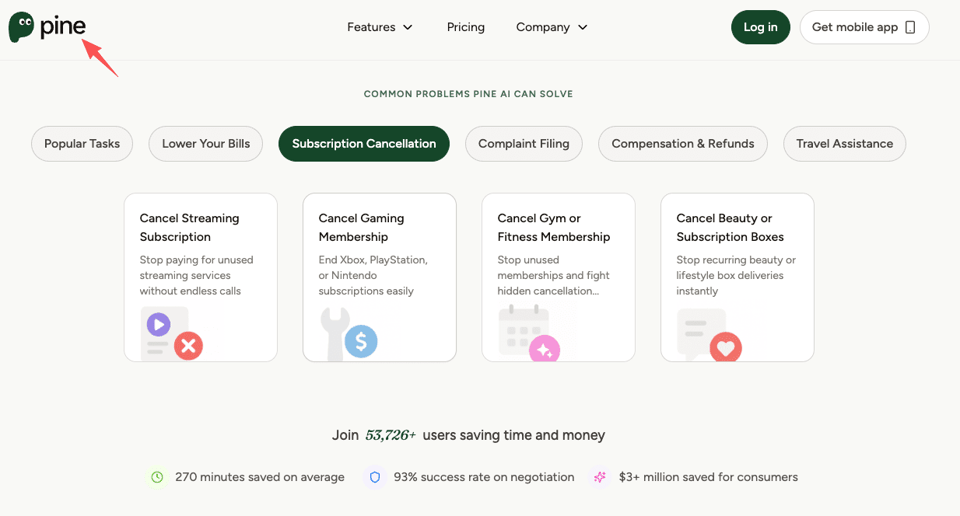Expand the Company dropdown chevron
The width and height of the screenshot is (960, 516).
pyautogui.click(x=583, y=28)
